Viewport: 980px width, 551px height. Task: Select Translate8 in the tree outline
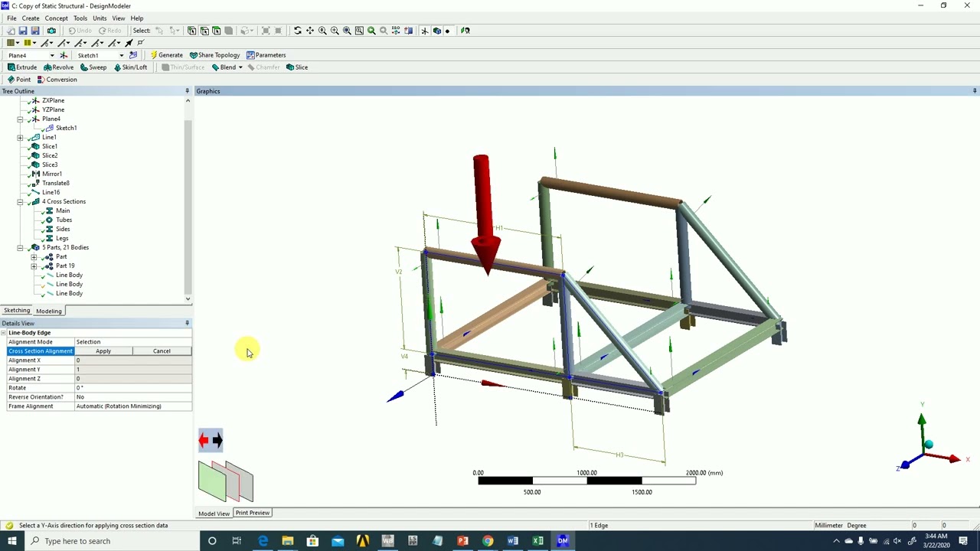point(56,183)
